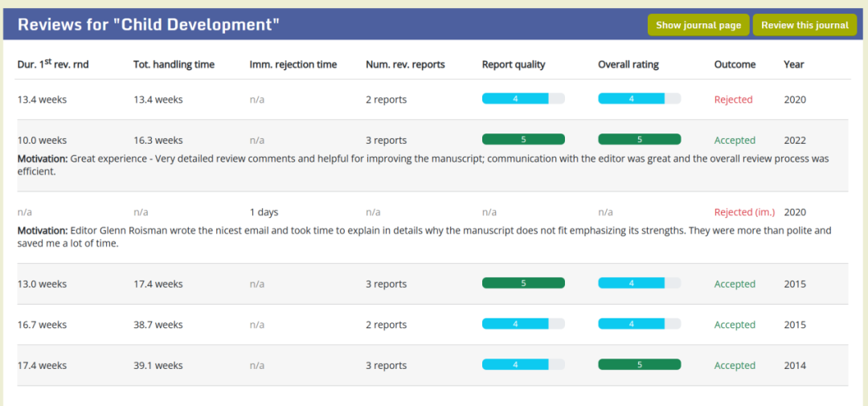Click 2 reports in the 13.4 weeks row

[x=387, y=100]
